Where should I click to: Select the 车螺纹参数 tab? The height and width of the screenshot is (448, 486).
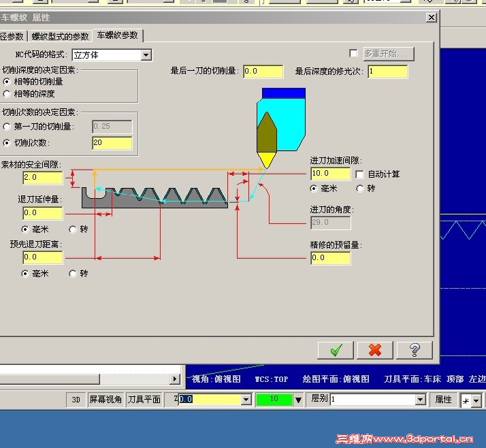coord(118,35)
